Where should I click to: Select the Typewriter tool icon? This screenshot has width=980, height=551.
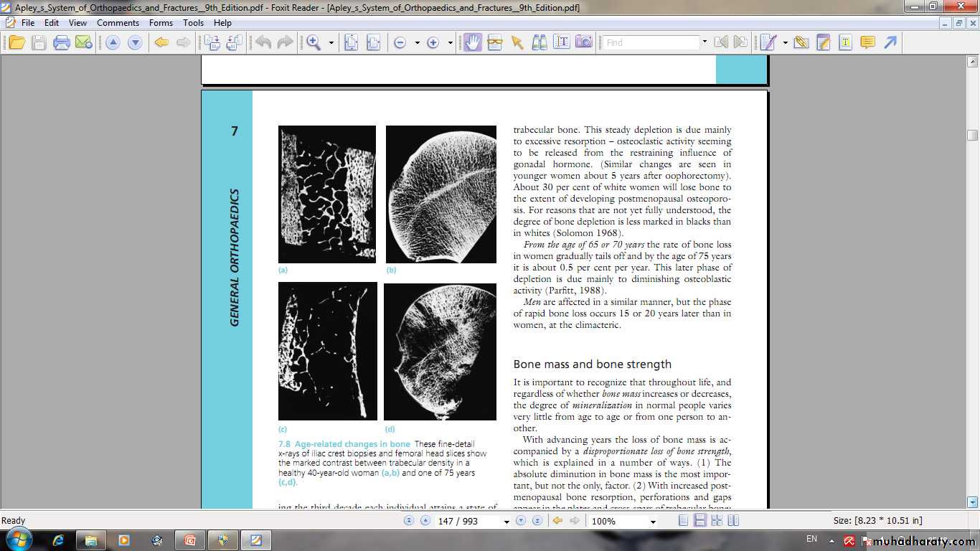(x=846, y=43)
